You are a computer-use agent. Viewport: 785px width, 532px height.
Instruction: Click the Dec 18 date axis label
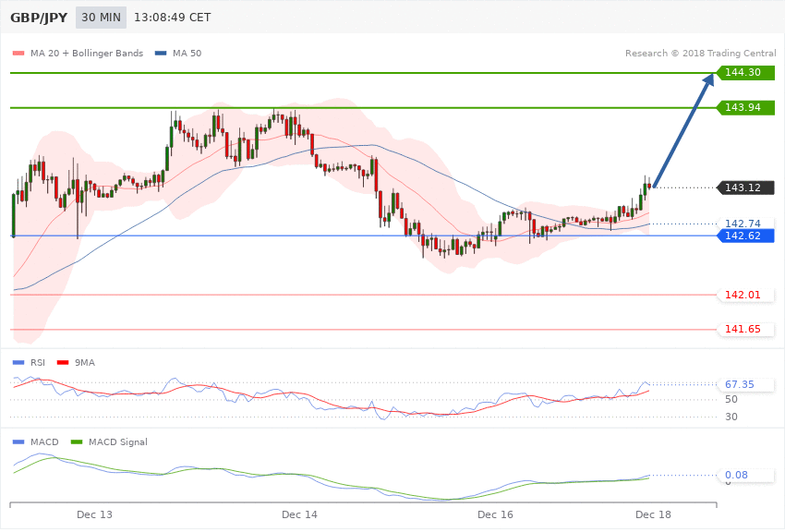click(x=653, y=514)
